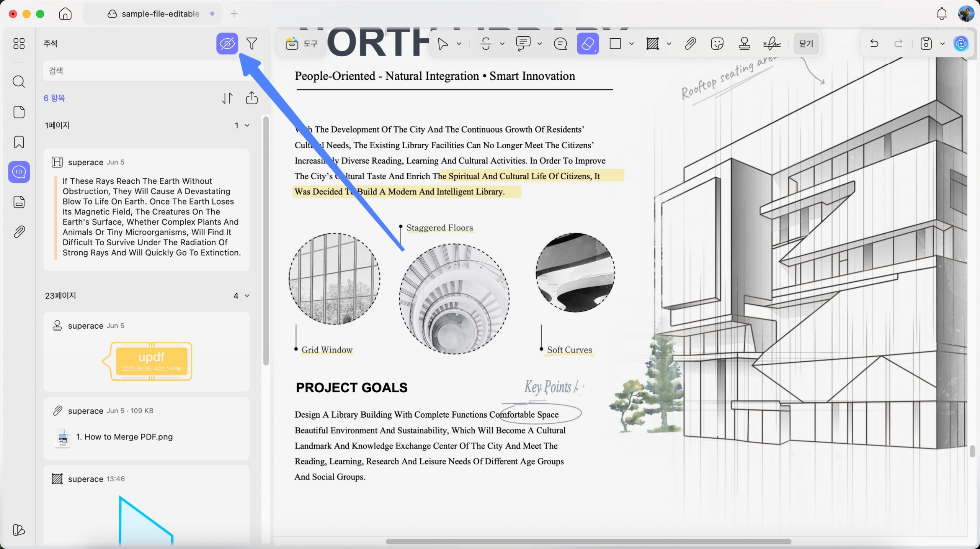The image size is (980, 549).
Task: Toggle the comments panel sidebar button
Action: pos(19,172)
